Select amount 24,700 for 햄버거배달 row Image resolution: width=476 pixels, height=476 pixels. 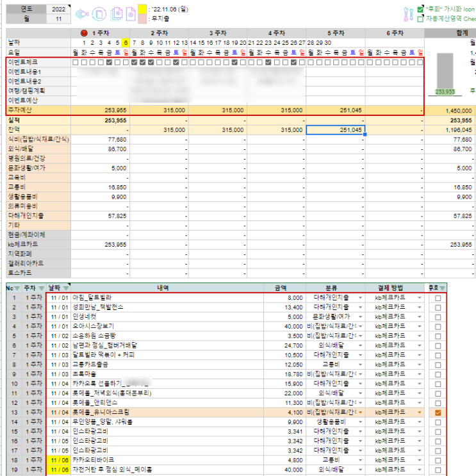[x=284, y=346]
